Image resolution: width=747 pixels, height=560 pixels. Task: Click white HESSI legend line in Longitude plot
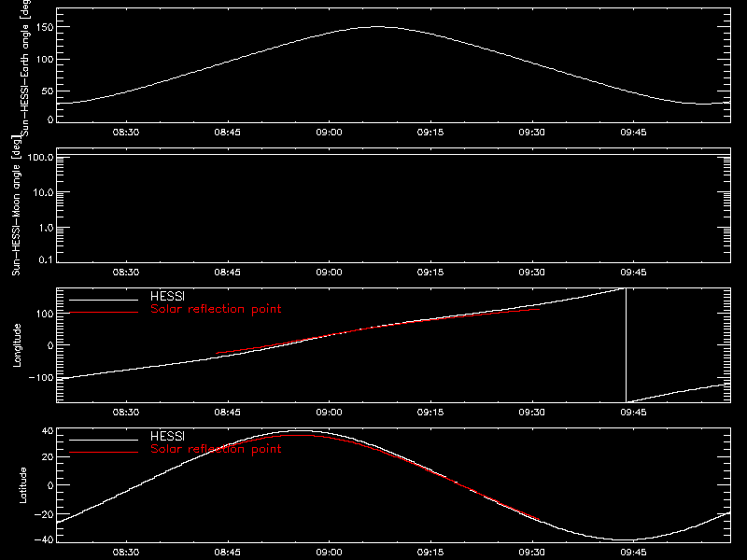point(104,300)
